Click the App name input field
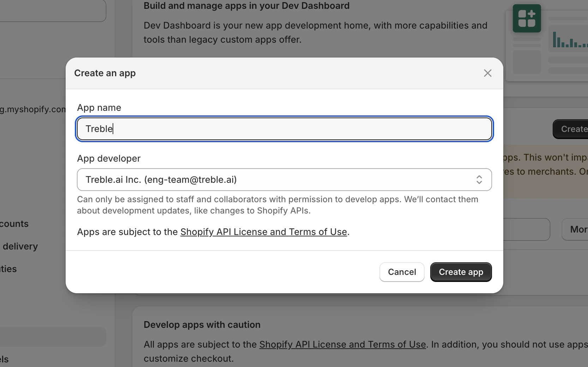Viewport: 588px width, 367px height. tap(284, 129)
